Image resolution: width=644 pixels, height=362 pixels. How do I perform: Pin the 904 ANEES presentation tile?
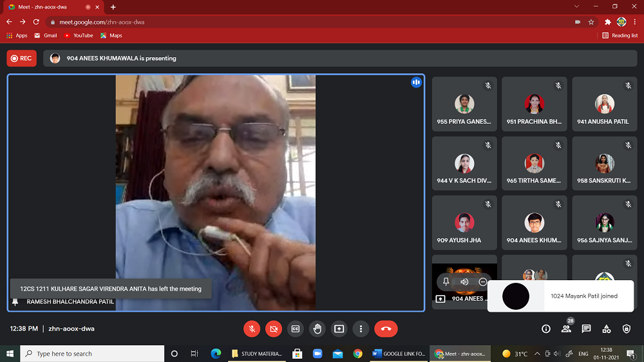[x=446, y=281]
